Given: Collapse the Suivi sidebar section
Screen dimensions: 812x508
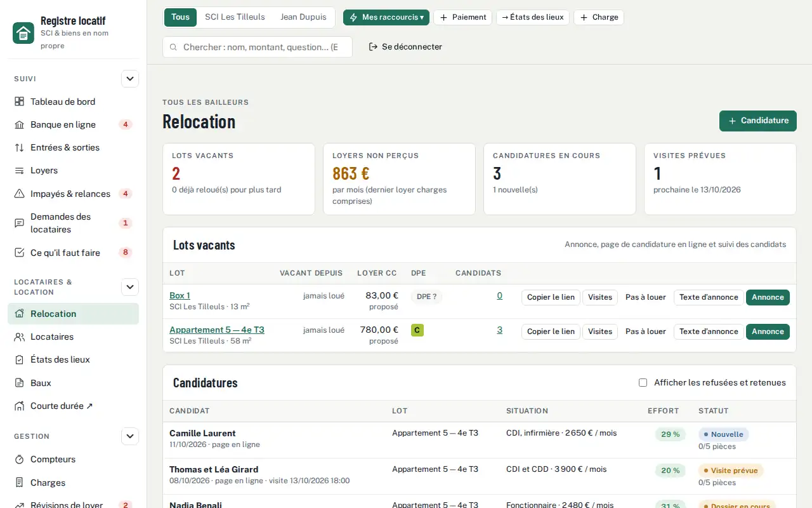Looking at the screenshot, I should [x=130, y=79].
